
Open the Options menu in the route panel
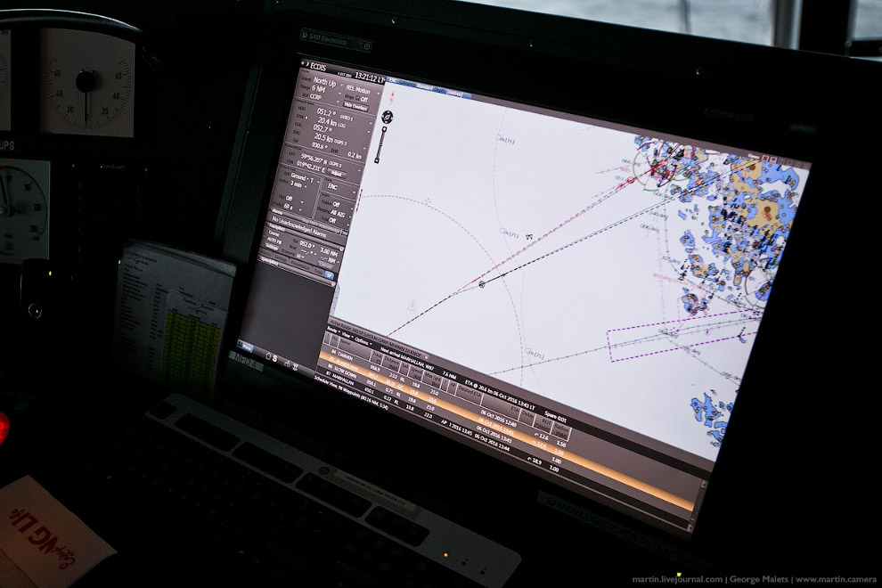coord(363,343)
